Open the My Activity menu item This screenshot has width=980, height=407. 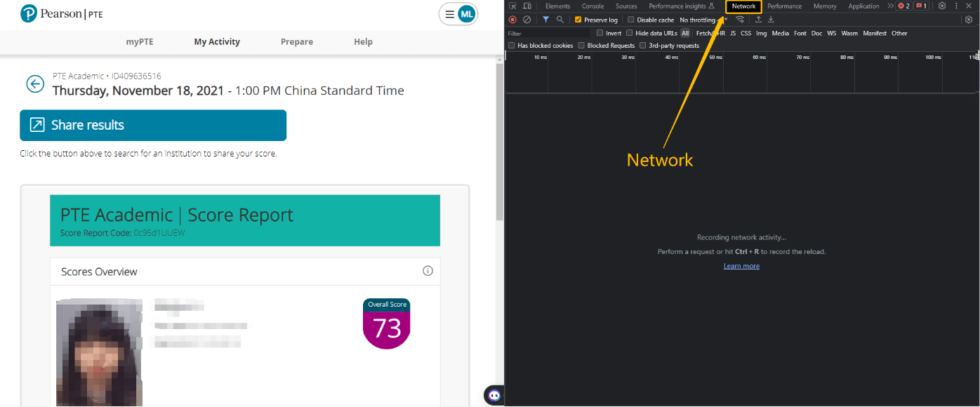(217, 42)
